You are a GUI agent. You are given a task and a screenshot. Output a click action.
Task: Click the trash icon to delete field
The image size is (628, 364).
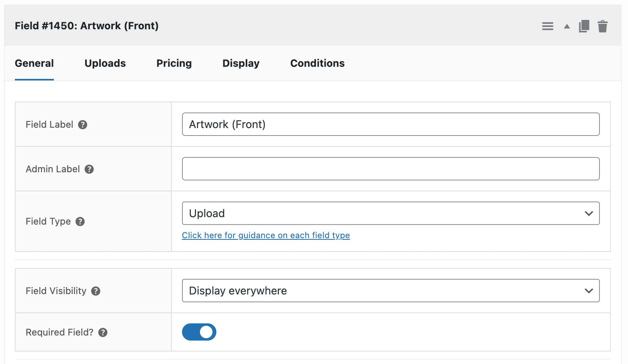click(x=602, y=26)
